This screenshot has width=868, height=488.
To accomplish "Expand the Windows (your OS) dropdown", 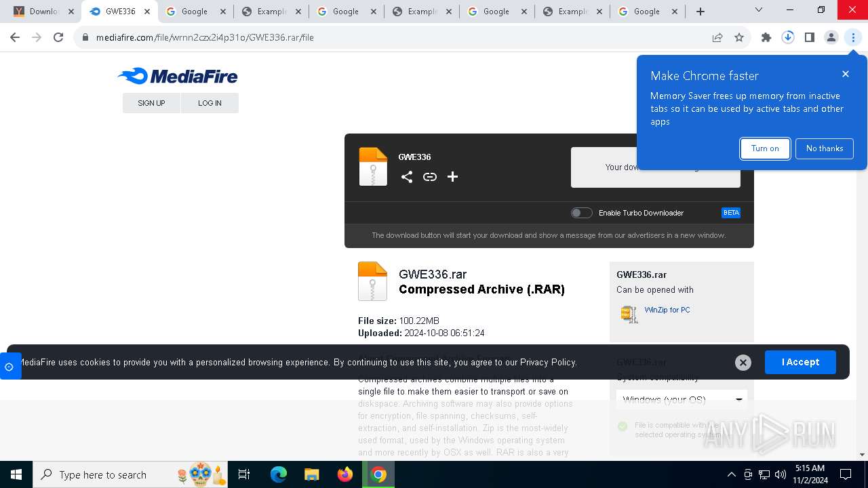I will click(x=682, y=399).
